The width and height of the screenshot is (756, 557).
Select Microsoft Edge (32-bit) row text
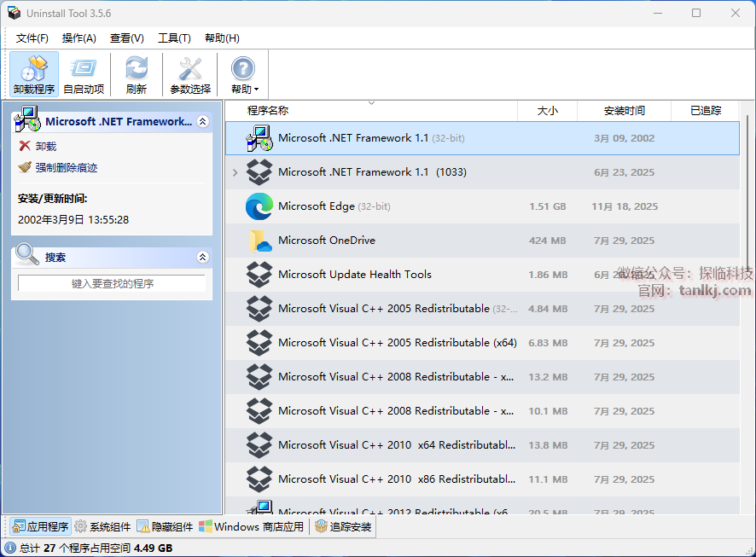[334, 206]
